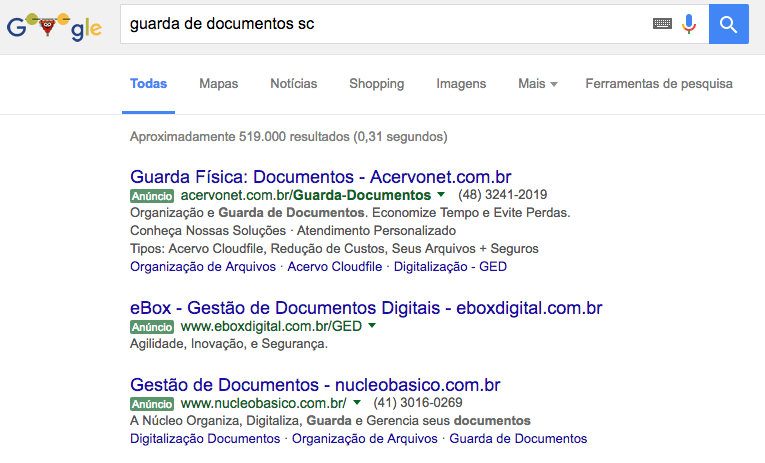Open the Acervo Cloudfile sitelink
The width and height of the screenshot is (765, 463).
(335, 267)
